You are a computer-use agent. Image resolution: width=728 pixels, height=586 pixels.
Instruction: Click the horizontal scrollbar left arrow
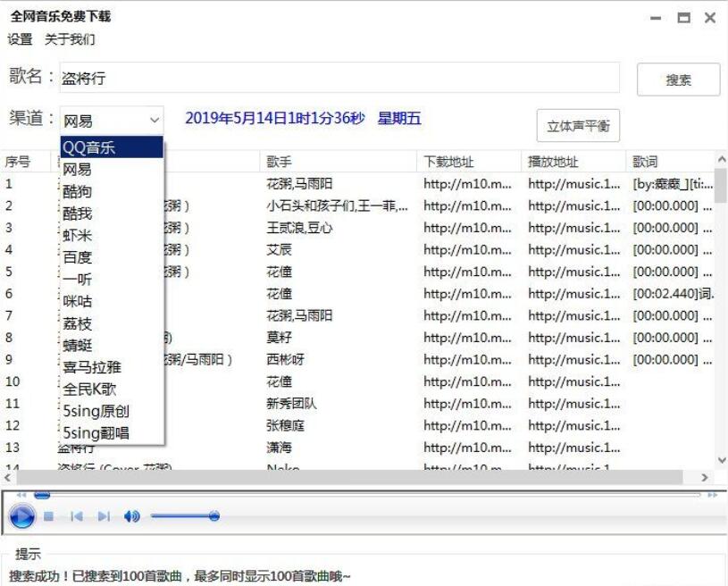(7, 477)
